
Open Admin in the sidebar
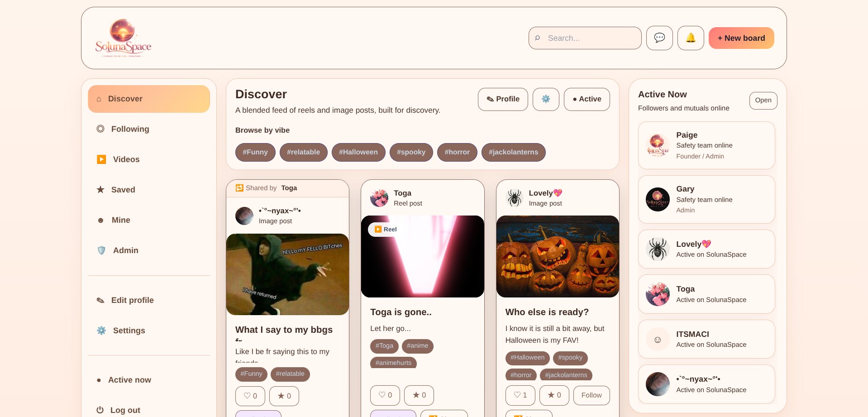tap(149, 250)
